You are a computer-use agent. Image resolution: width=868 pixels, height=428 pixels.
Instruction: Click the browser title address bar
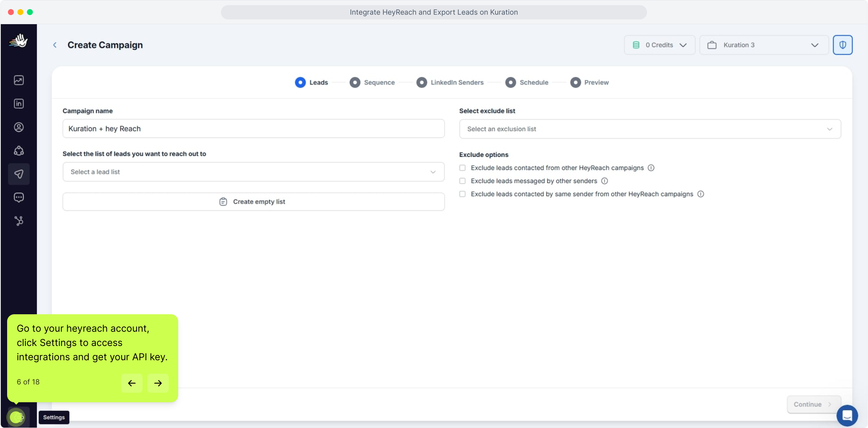click(434, 12)
